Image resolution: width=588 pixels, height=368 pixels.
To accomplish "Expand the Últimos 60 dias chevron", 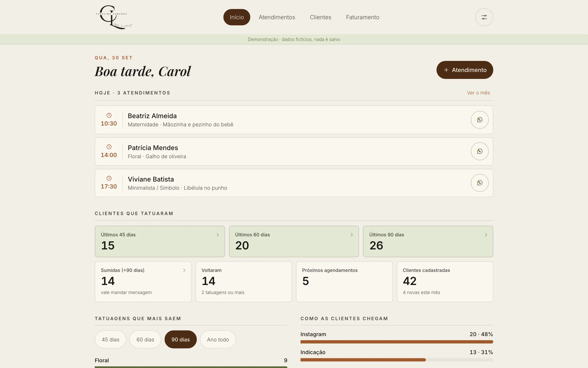I will (352, 235).
